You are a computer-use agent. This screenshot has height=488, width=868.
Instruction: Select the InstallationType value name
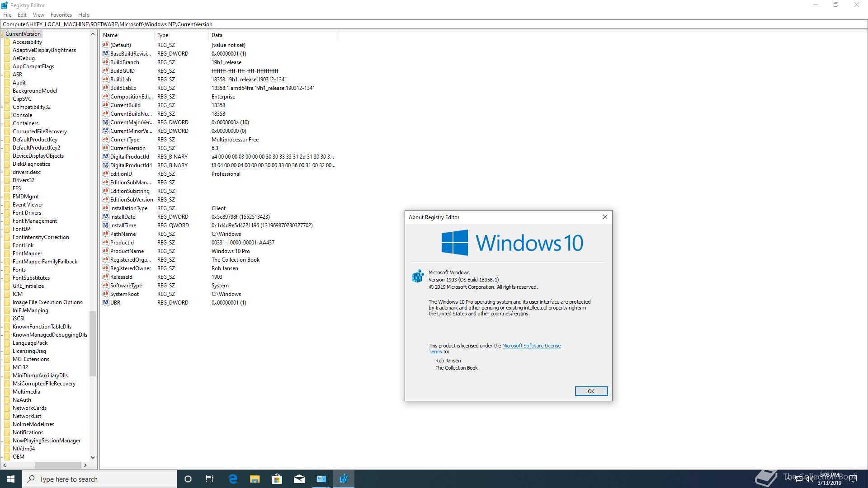[129, 208]
